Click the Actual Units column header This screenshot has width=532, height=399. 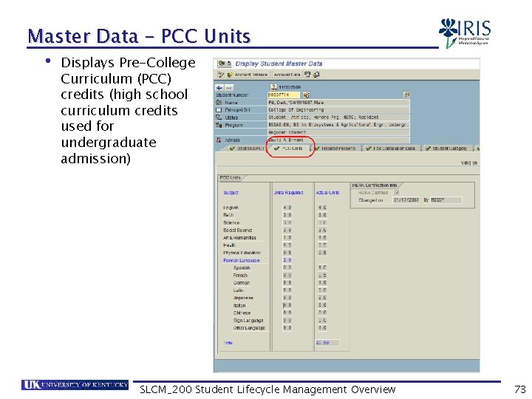click(x=327, y=192)
